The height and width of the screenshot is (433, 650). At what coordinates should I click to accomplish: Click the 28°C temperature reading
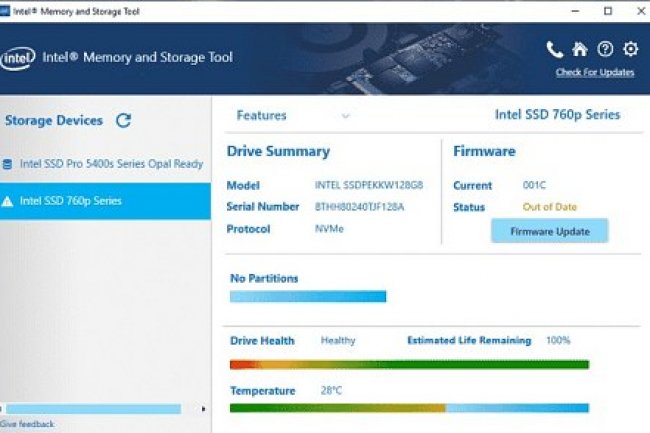331,390
